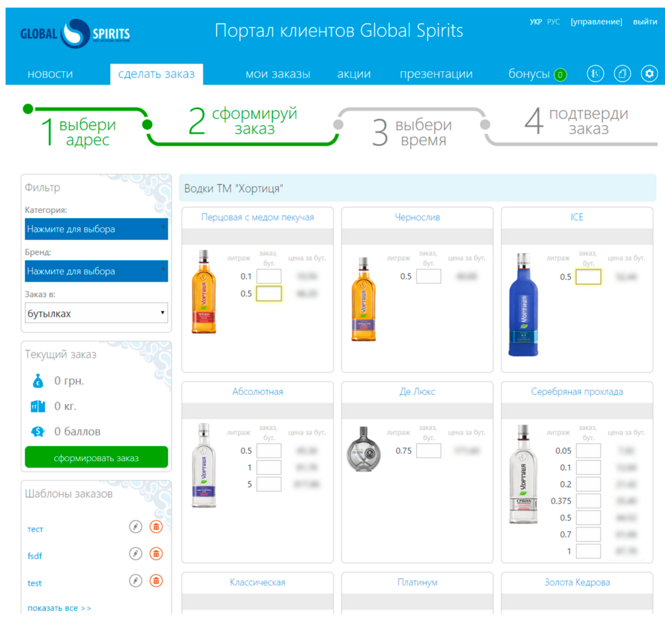
Task: Edit the 'fsdf' order template
Action: pos(136,554)
